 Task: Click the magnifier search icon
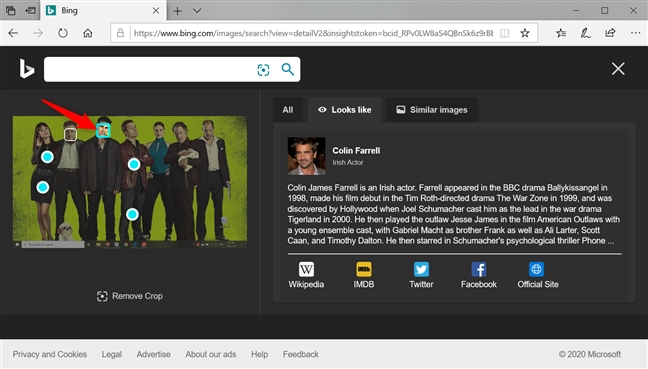click(x=288, y=69)
